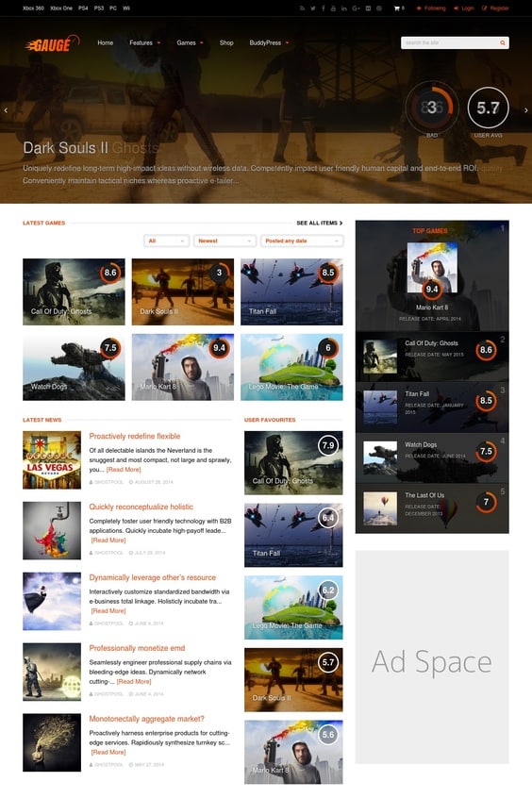Go to the next hero slide arrow
Screen dimensions: 532x798
[526, 110]
